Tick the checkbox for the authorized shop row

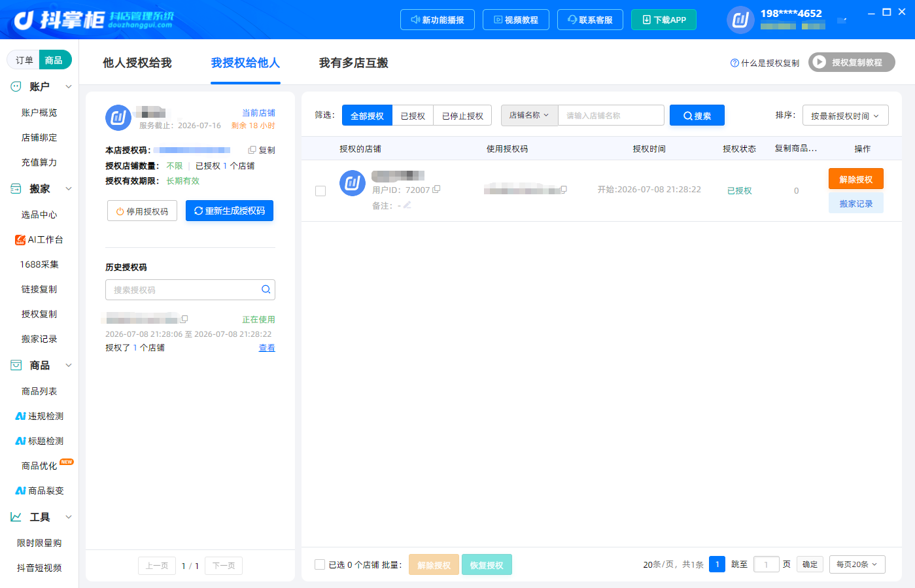pyautogui.click(x=320, y=191)
